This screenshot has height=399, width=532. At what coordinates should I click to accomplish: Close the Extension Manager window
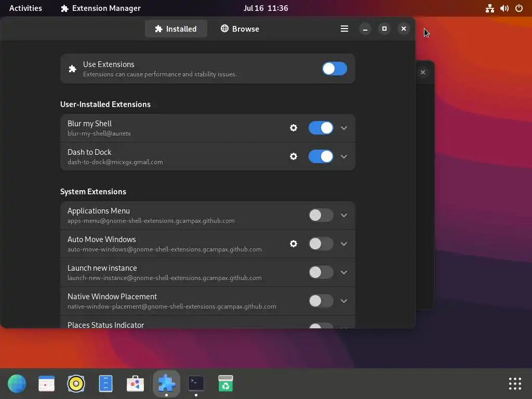[403, 29]
